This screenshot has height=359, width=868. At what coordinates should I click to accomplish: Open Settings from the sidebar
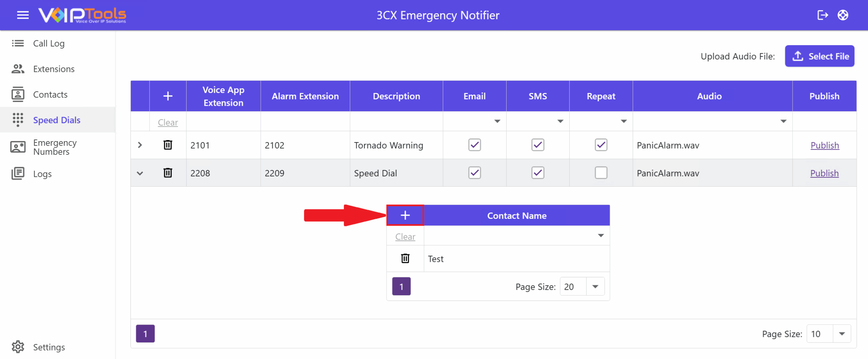(58, 347)
